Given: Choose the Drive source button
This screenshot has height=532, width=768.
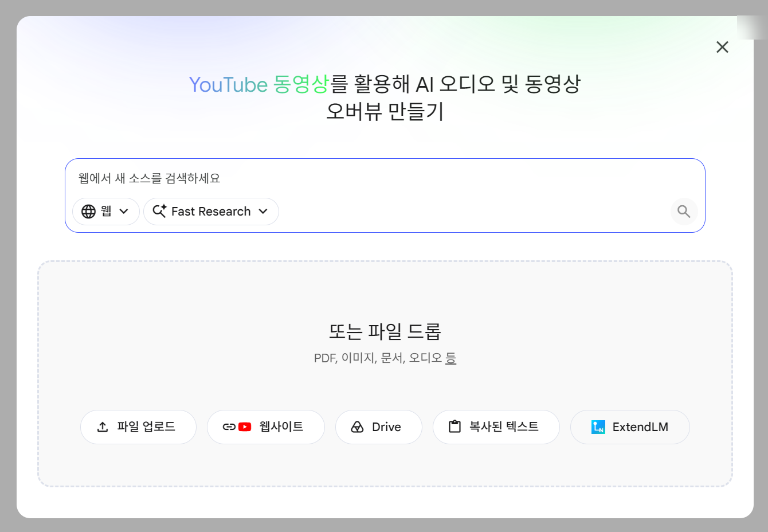Looking at the screenshot, I should [x=379, y=427].
